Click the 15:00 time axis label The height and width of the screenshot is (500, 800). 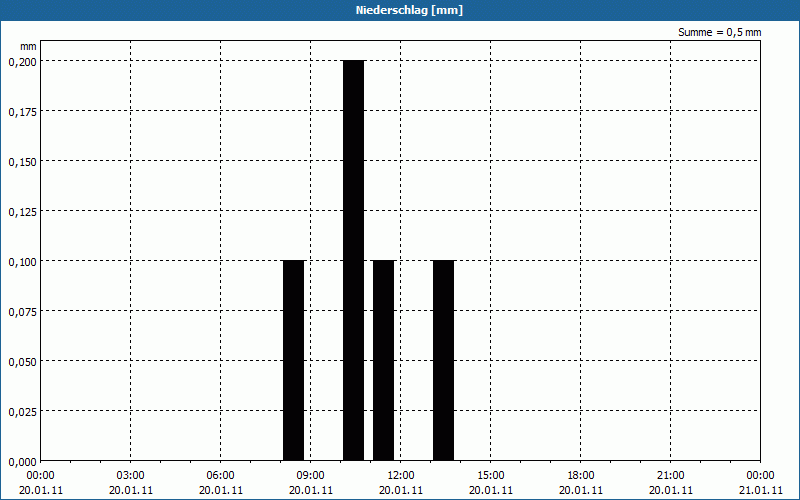(x=491, y=476)
